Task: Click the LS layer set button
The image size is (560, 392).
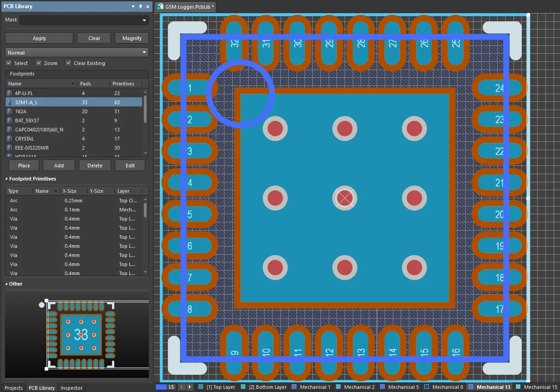Action: pos(171,387)
